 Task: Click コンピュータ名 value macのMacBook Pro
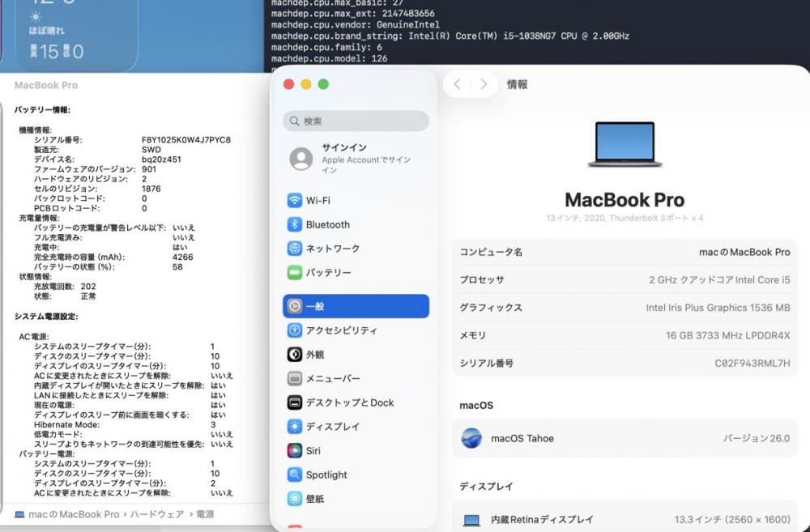[x=744, y=252]
